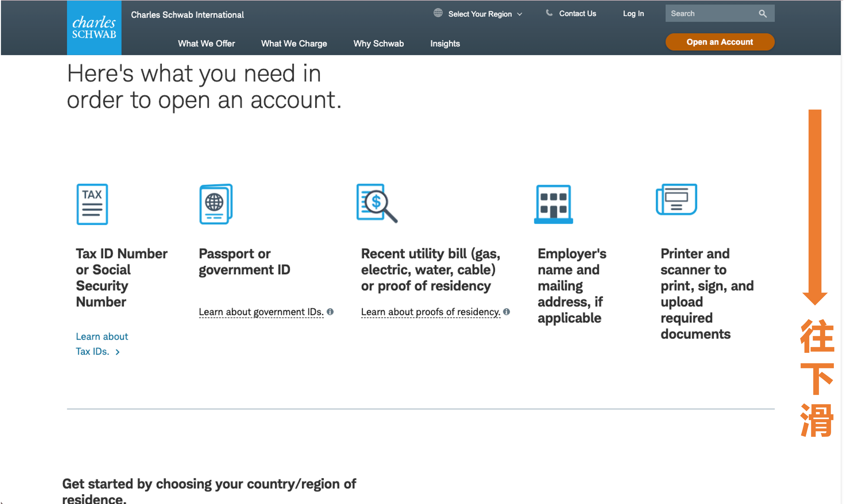Click the passport globe icon
856x504 pixels.
coord(216,204)
